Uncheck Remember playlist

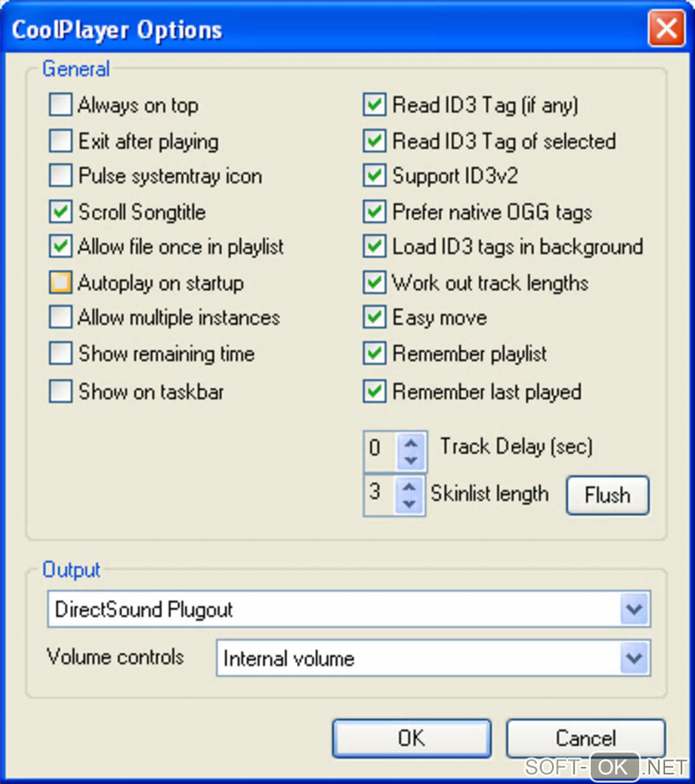374,354
